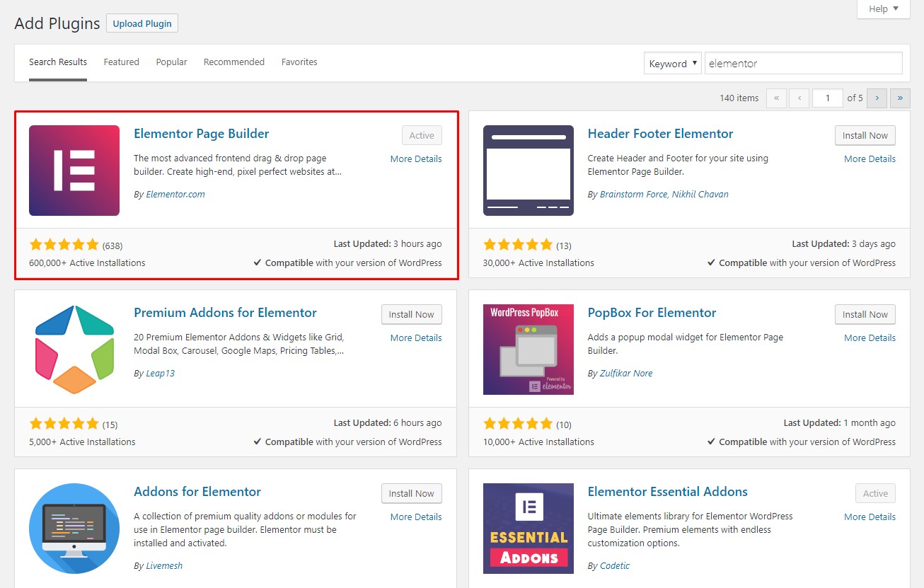Visit the Elementor.com author link
Screen dimensions: 924x588
[x=175, y=193]
